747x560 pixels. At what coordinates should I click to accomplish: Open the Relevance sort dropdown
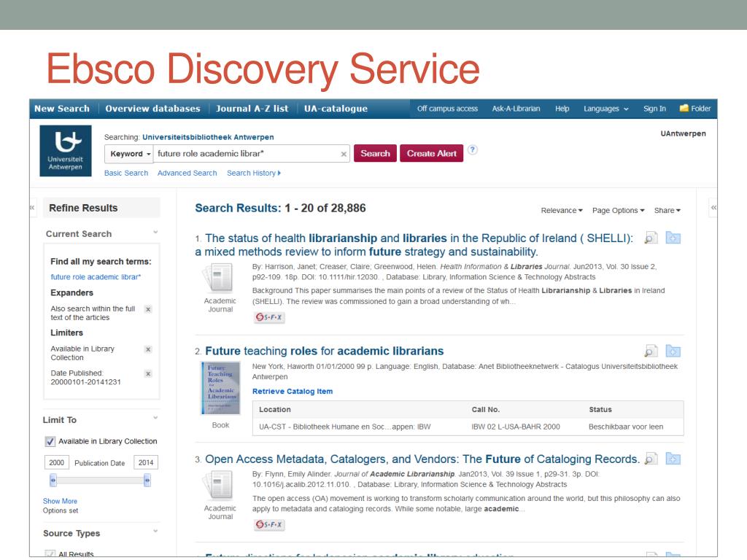coord(562,211)
